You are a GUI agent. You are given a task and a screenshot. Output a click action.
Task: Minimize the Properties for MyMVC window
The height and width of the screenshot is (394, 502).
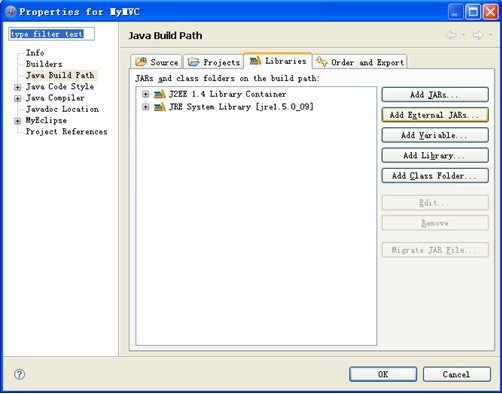click(455, 12)
